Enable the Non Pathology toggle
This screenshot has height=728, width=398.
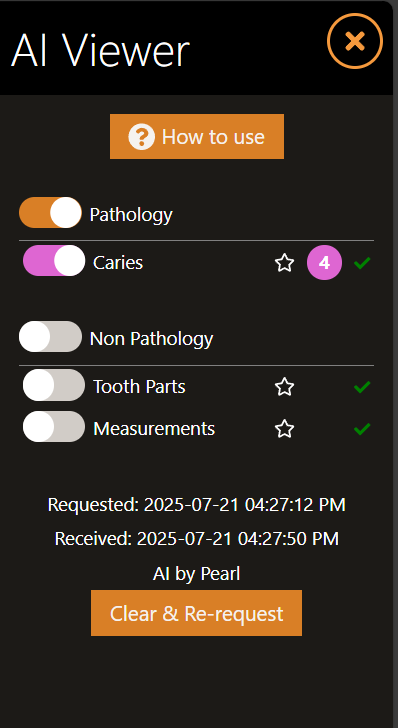[x=50, y=337]
